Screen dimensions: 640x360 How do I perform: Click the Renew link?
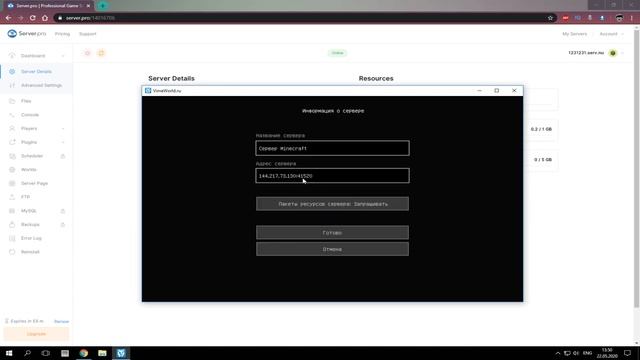(x=61, y=322)
